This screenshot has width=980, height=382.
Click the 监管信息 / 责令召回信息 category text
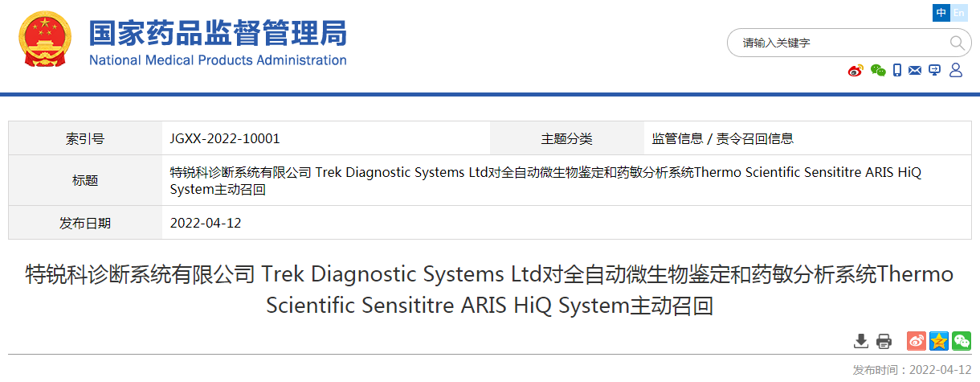tap(723, 138)
